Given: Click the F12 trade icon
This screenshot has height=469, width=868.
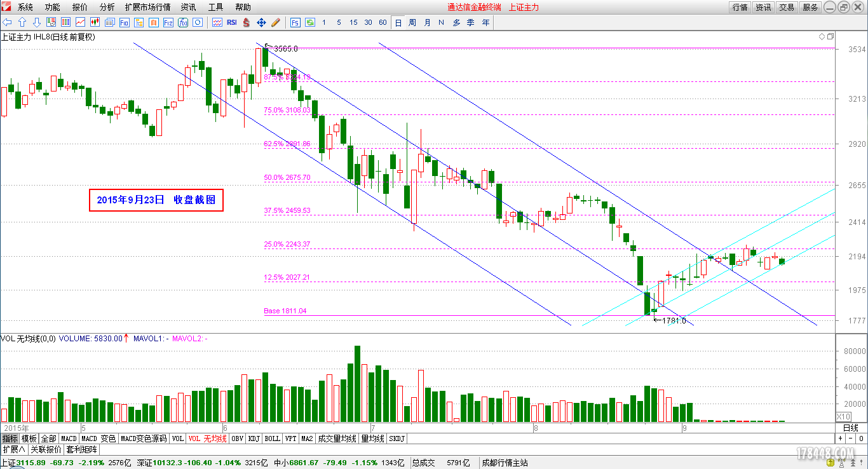Looking at the screenshot, I should (x=168, y=22).
